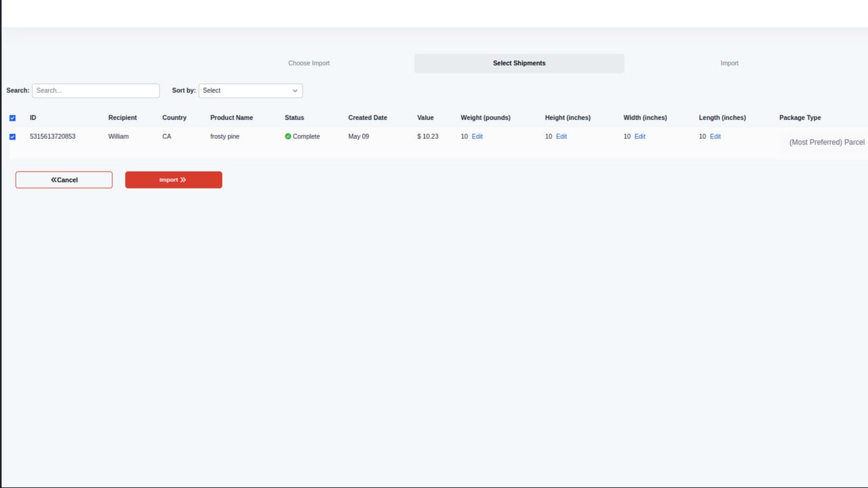Image resolution: width=868 pixels, height=488 pixels.
Task: Edit the Length value link
Action: (x=715, y=136)
